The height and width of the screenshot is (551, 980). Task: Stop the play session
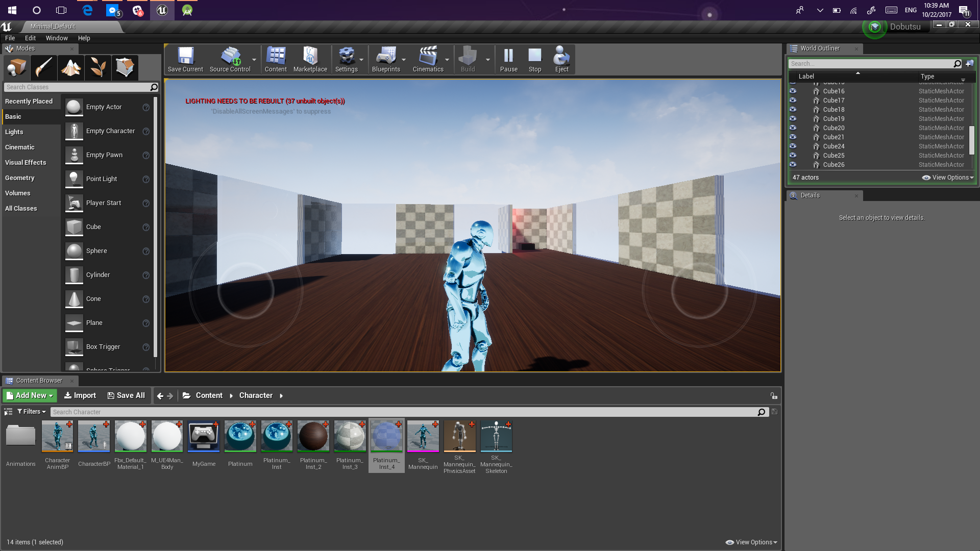(x=534, y=59)
